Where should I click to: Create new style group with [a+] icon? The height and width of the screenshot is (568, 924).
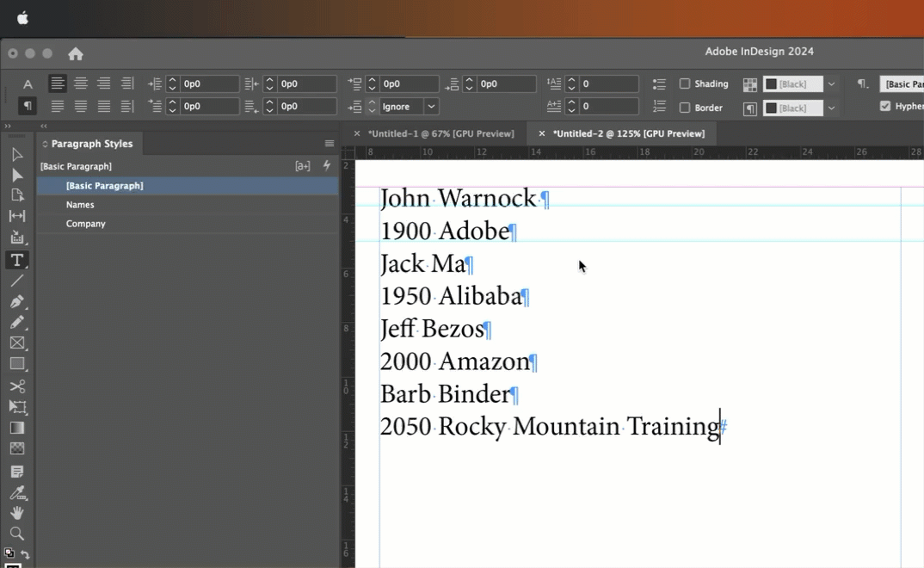click(x=303, y=166)
